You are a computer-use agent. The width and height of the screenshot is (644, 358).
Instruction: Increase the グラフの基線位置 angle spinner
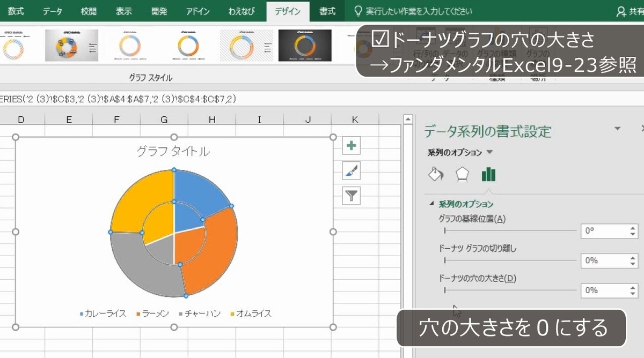tap(633, 228)
